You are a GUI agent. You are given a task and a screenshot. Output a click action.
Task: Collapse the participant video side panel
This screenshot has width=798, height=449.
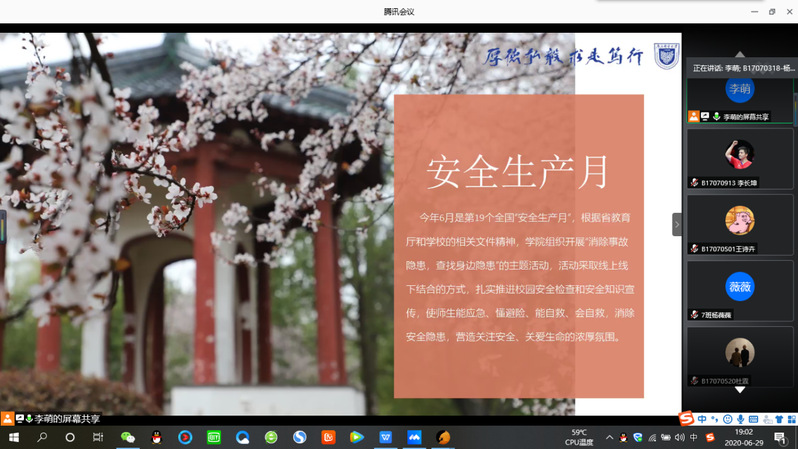[676, 224]
